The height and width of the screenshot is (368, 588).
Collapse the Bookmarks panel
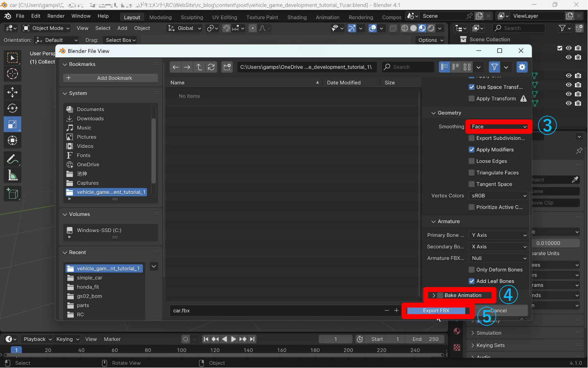(x=65, y=64)
